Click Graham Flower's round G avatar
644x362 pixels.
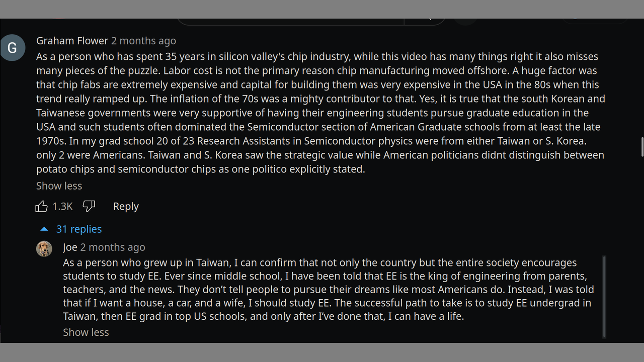point(13,48)
